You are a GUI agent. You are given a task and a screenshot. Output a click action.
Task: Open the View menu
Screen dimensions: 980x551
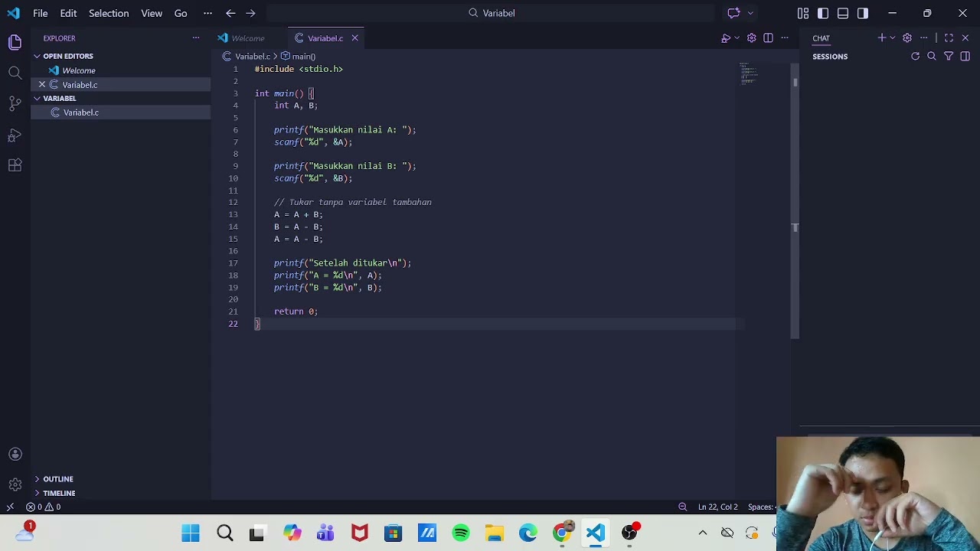(152, 13)
